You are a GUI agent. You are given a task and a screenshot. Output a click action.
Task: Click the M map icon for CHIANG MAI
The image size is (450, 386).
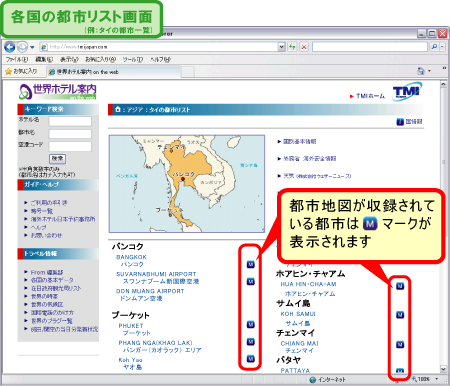[x=400, y=344]
